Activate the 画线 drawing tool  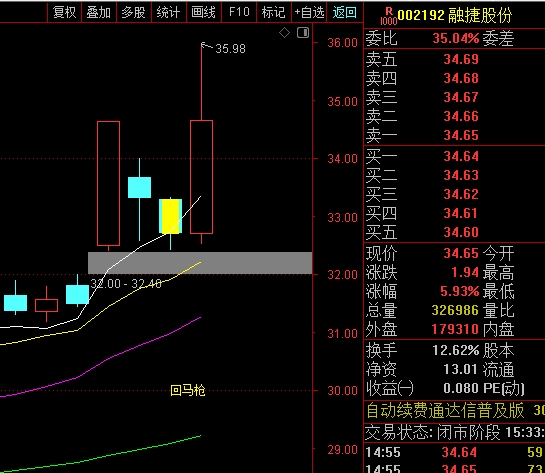(204, 13)
